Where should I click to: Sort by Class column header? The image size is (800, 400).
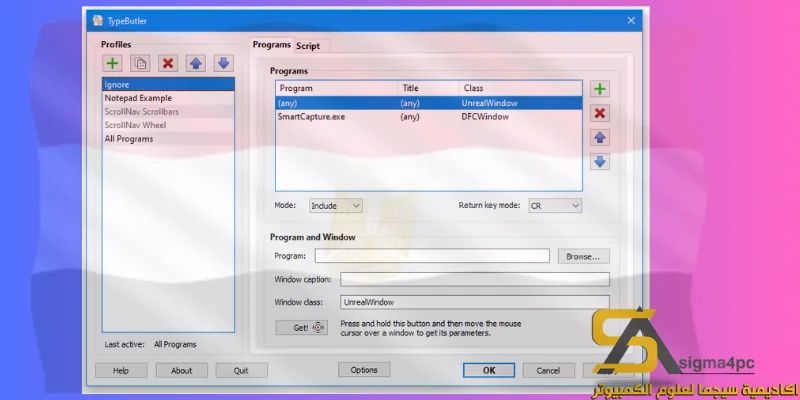pos(520,88)
